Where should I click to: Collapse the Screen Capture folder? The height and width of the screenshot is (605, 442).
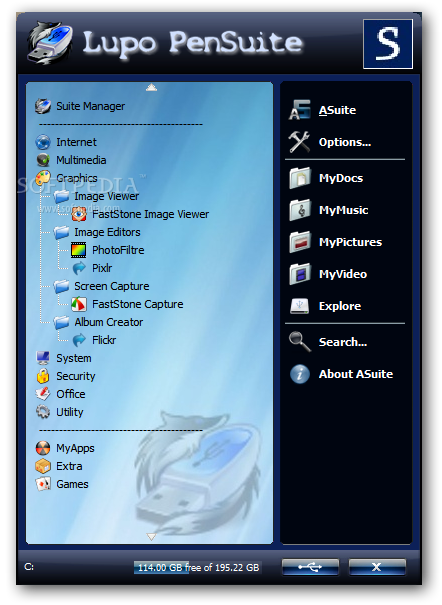point(61,286)
